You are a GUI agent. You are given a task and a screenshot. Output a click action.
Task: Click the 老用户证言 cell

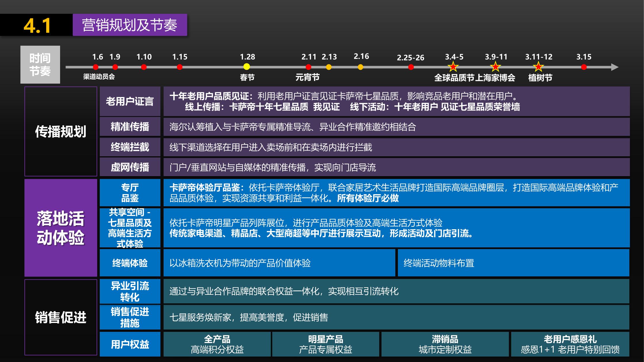(130, 101)
